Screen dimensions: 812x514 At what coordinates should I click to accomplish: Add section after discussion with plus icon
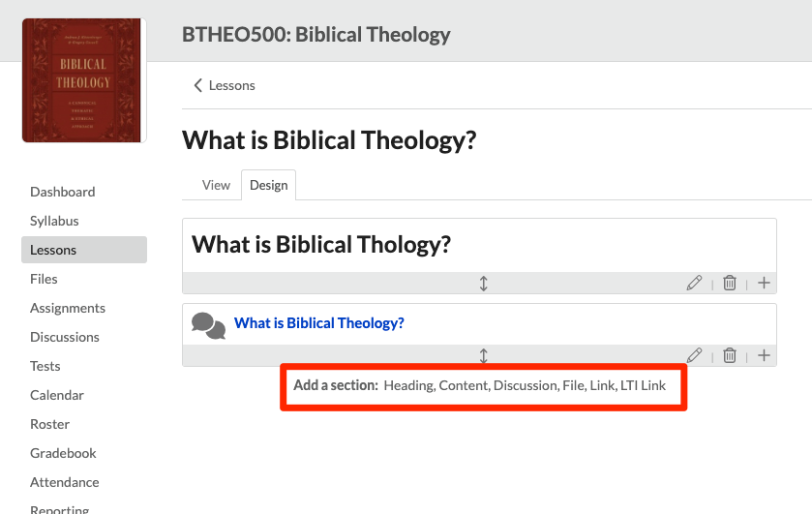(764, 355)
